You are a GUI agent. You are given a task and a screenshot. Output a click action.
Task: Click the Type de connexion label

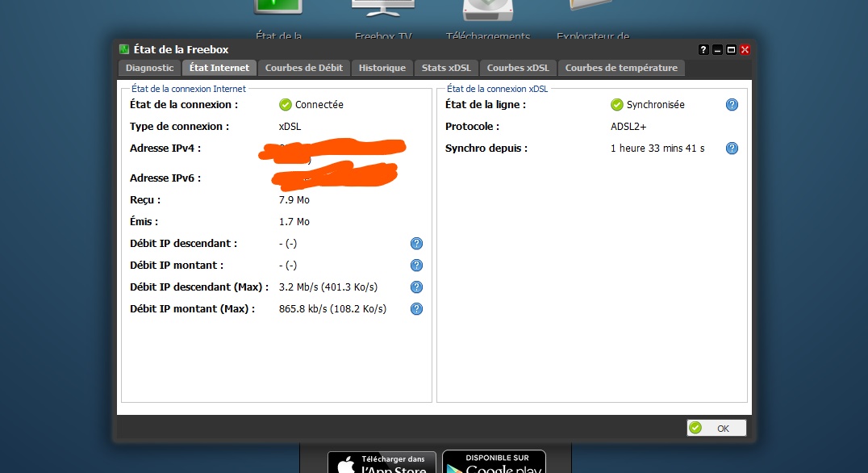179,126
